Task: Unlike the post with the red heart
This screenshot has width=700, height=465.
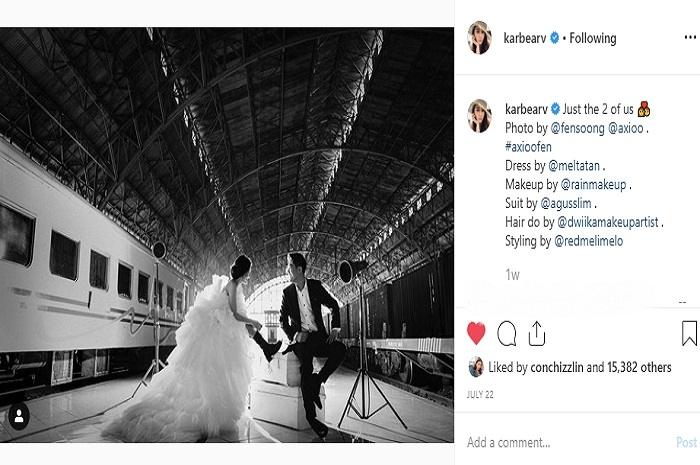Action: tap(476, 333)
